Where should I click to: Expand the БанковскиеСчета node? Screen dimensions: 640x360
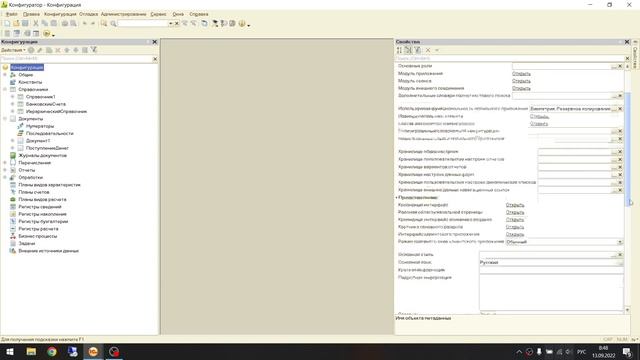tap(13, 104)
